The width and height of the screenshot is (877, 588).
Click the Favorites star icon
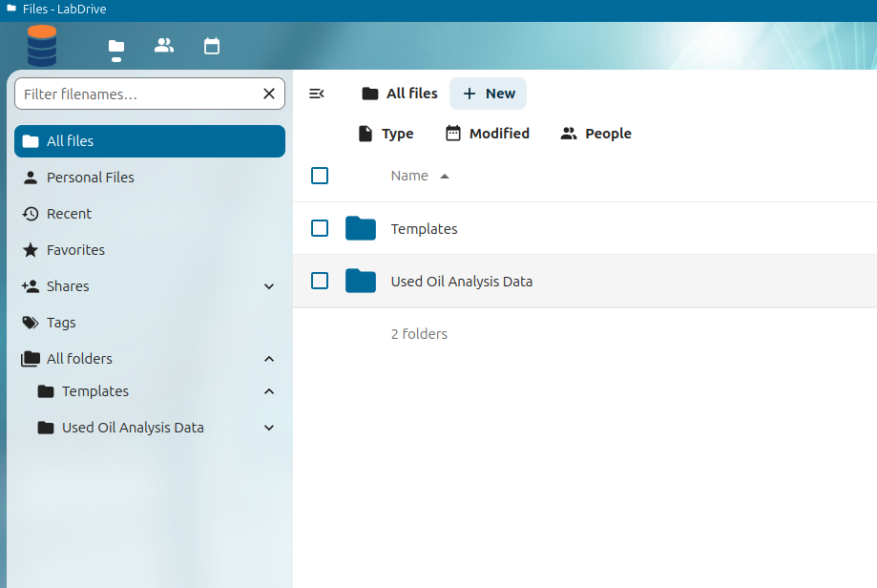pos(31,250)
